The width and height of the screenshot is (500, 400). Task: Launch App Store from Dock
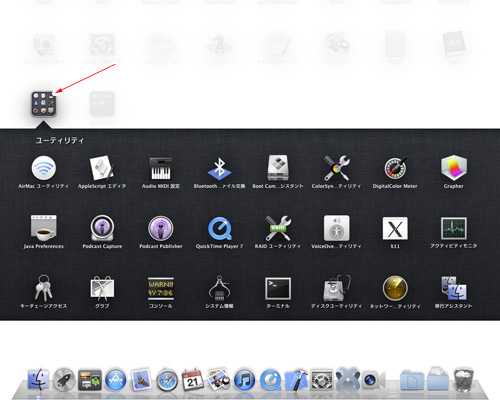[x=116, y=380]
